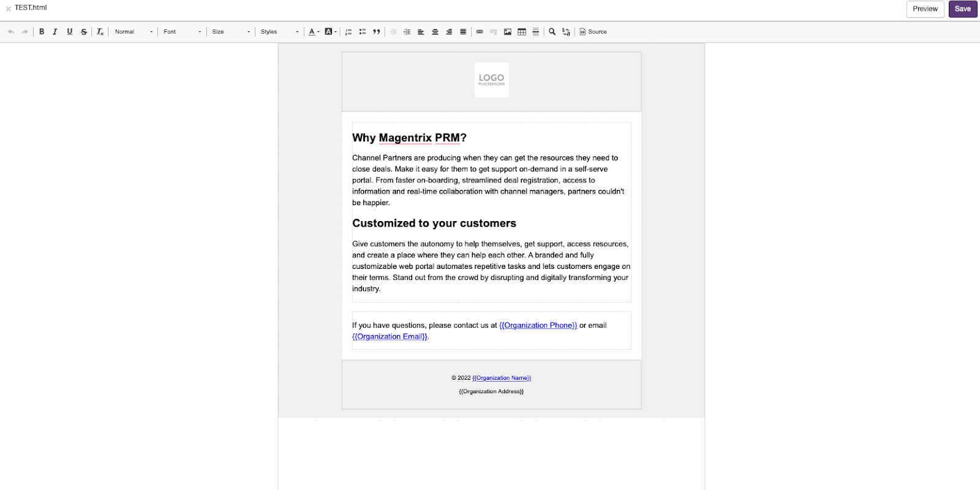This screenshot has width=980, height=490.
Task: Open the Replace tool
Action: pyautogui.click(x=566, y=32)
